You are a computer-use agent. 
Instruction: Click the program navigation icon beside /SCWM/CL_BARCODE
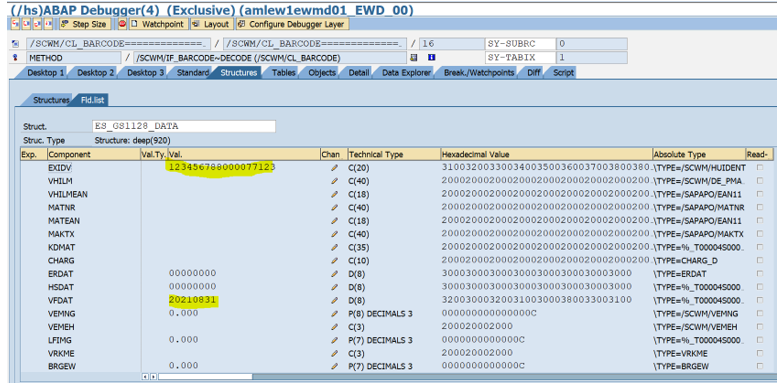point(15,44)
